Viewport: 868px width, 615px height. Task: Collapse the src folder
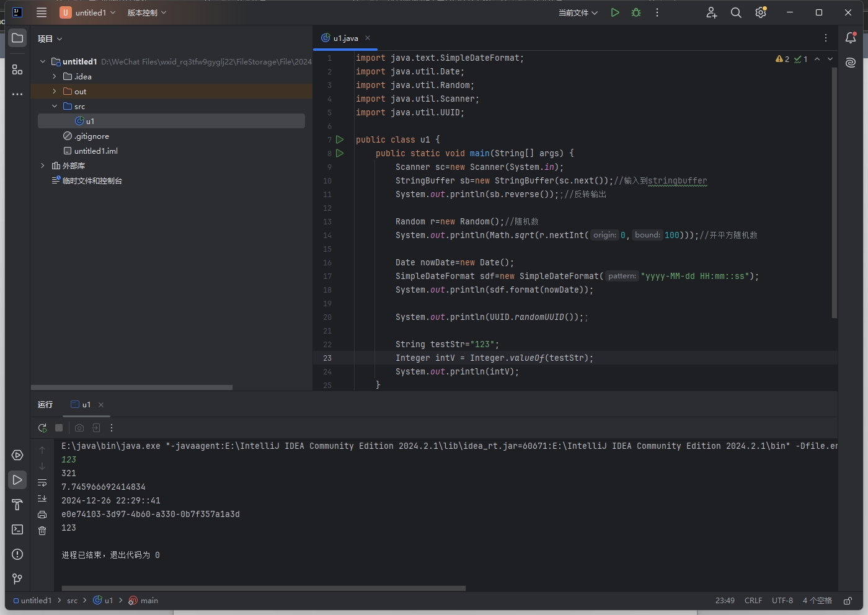pos(55,106)
